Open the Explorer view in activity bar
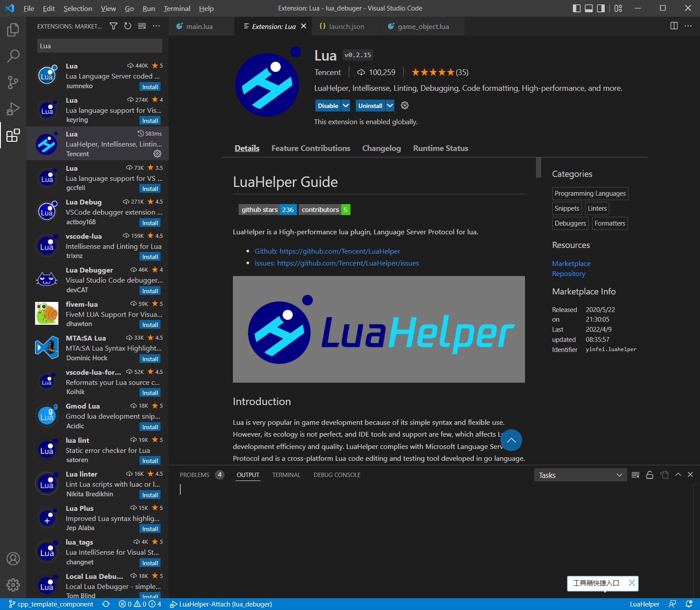700x610 pixels. point(13,30)
